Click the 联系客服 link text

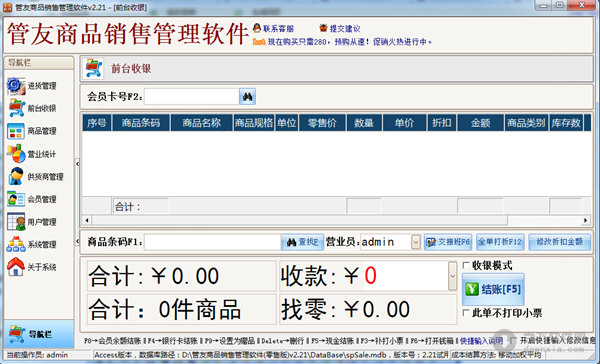point(278,29)
